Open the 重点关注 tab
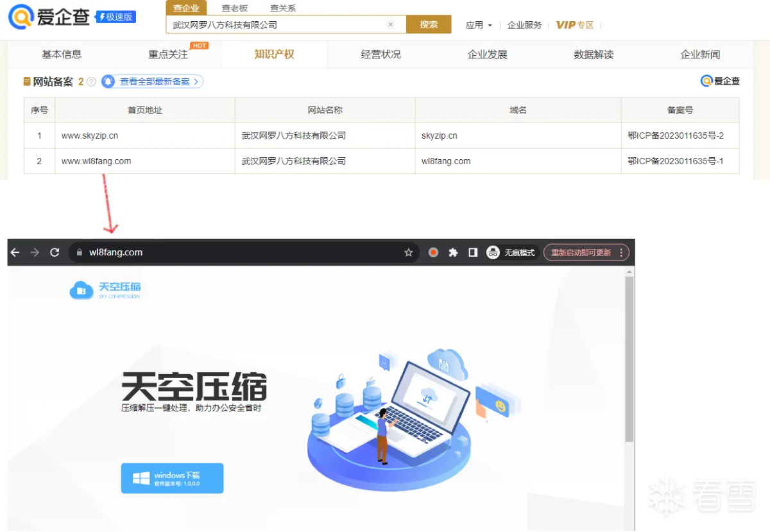 tap(168, 55)
